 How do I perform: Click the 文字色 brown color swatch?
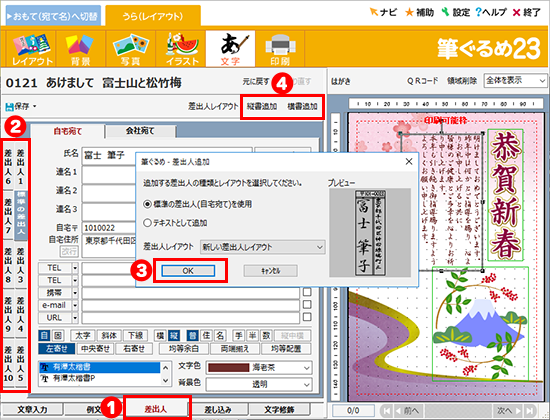(228, 368)
